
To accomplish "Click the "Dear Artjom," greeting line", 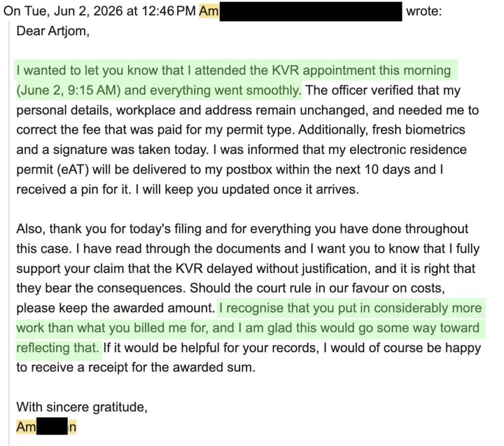I will pyautogui.click(x=53, y=31).
